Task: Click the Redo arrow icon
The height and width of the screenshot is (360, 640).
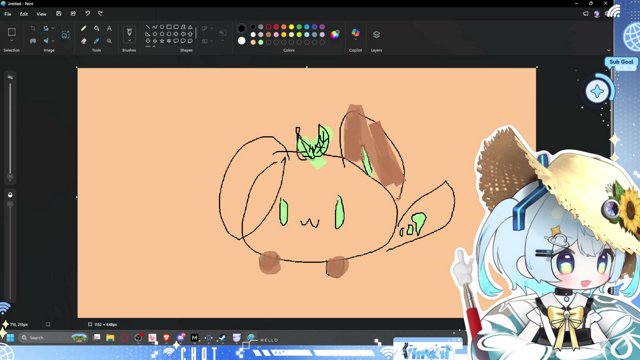Action: coord(100,13)
